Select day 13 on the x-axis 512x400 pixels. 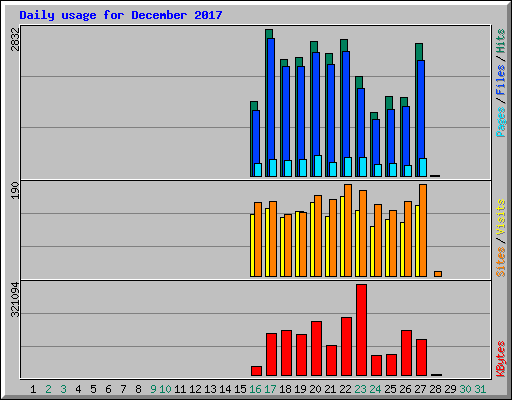pyautogui.click(x=210, y=389)
